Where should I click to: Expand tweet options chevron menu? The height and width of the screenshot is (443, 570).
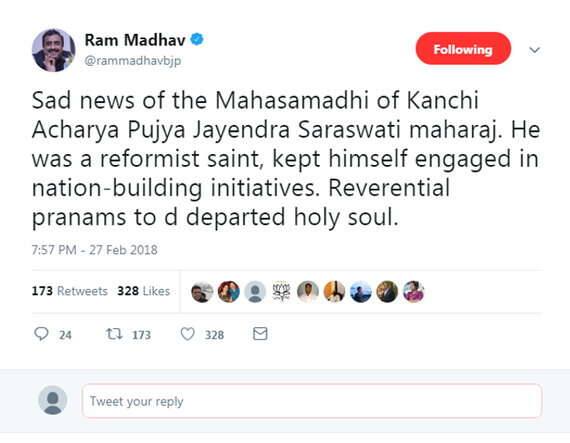pyautogui.click(x=534, y=50)
